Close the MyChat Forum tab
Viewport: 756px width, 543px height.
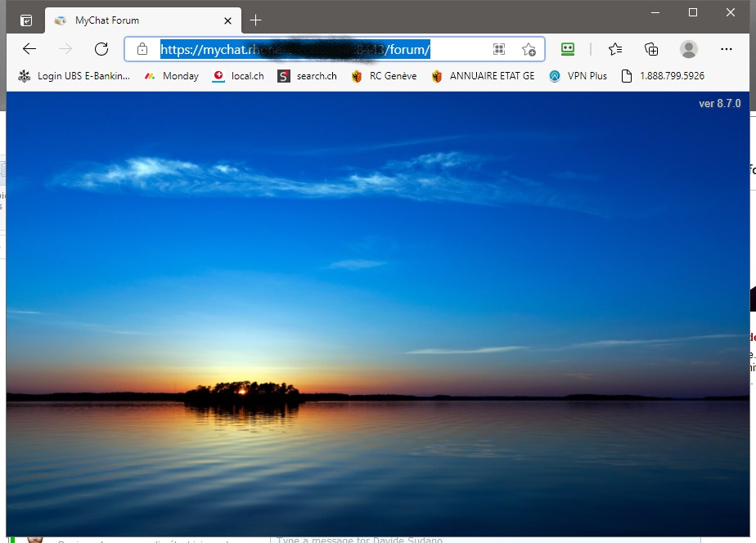point(228,20)
